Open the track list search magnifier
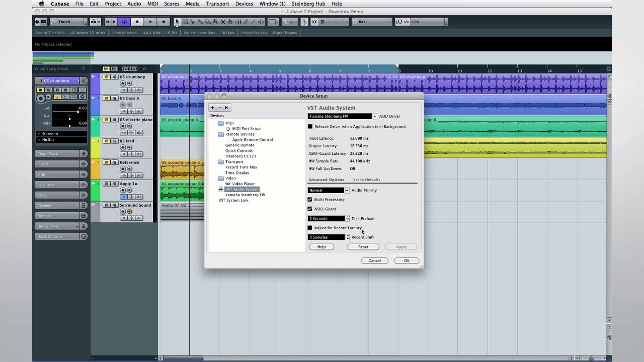Screen dimensions: 644x362 [x=144, y=69]
